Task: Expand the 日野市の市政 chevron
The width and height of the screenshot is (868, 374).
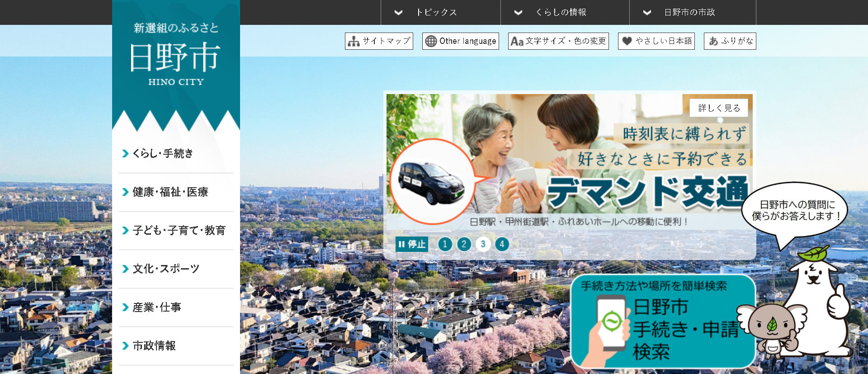Action: pyautogui.click(x=647, y=12)
